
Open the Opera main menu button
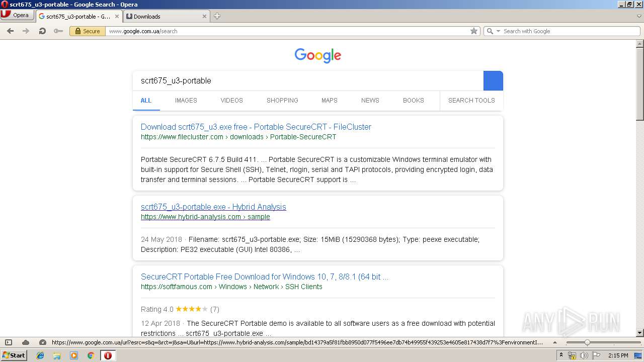click(x=17, y=15)
